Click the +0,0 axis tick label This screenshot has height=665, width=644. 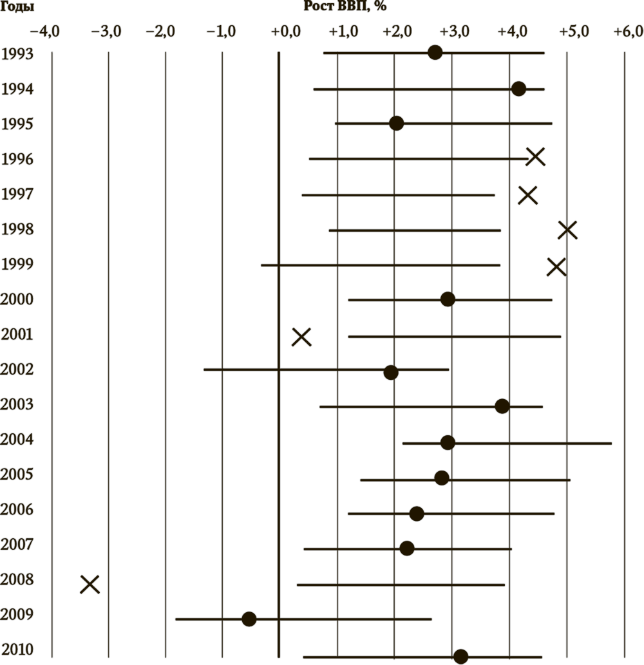(286, 32)
